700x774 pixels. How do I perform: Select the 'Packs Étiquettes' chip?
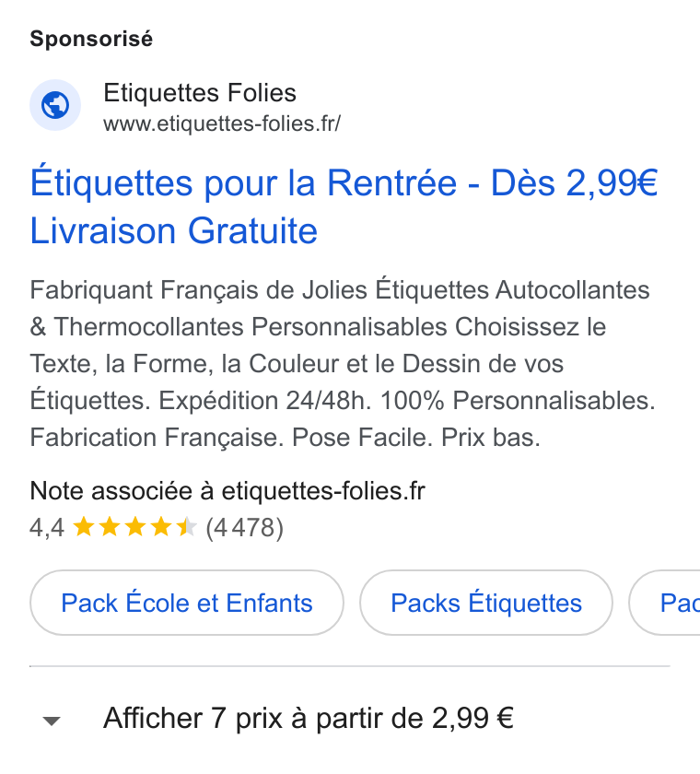pos(486,603)
